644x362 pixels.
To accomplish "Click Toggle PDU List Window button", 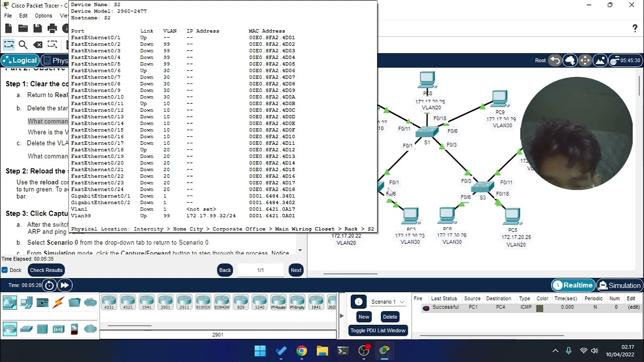I will pos(378,330).
